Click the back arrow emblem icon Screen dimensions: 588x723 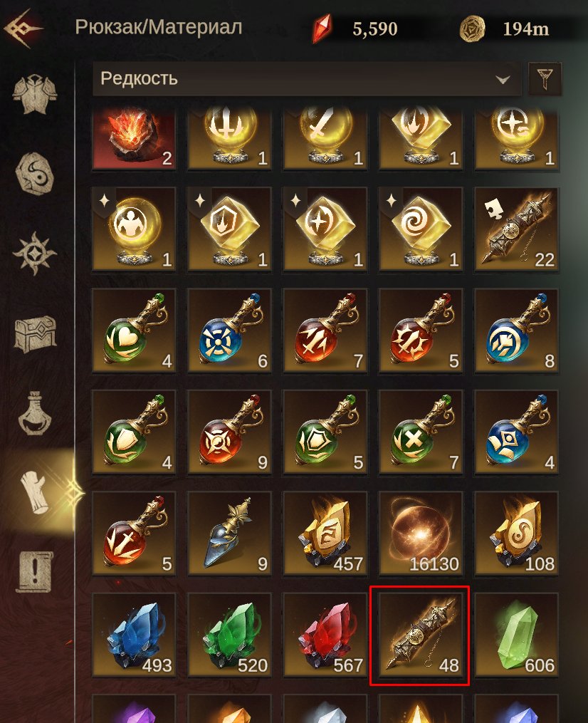click(x=22, y=28)
